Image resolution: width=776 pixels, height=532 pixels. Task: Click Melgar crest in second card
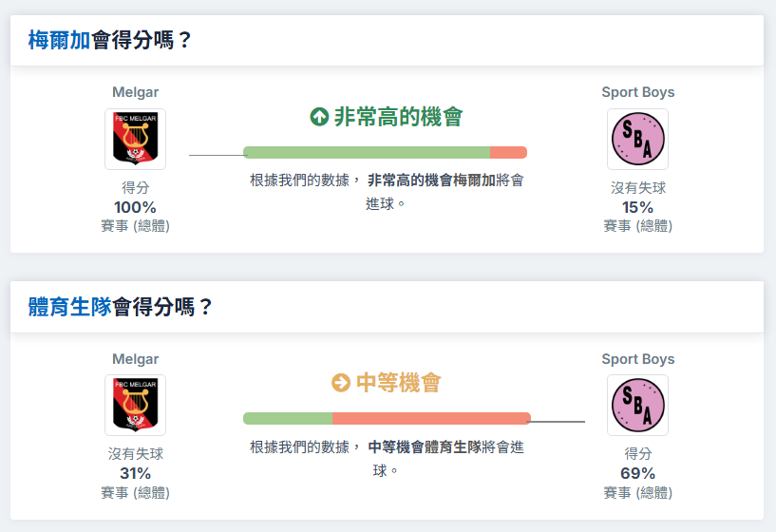[135, 405]
